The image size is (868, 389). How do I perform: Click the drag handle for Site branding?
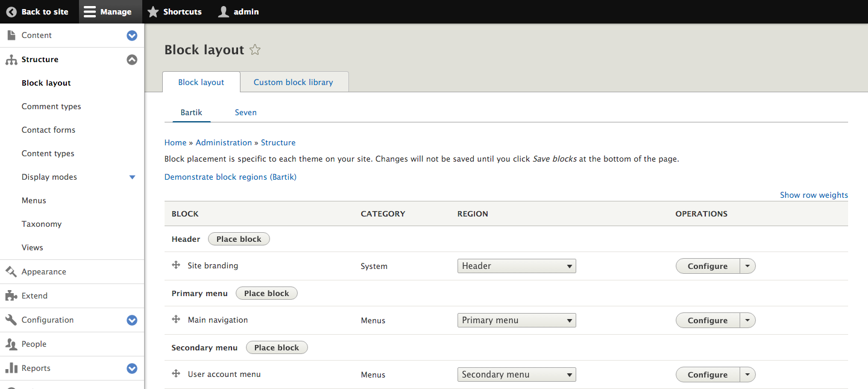176,265
